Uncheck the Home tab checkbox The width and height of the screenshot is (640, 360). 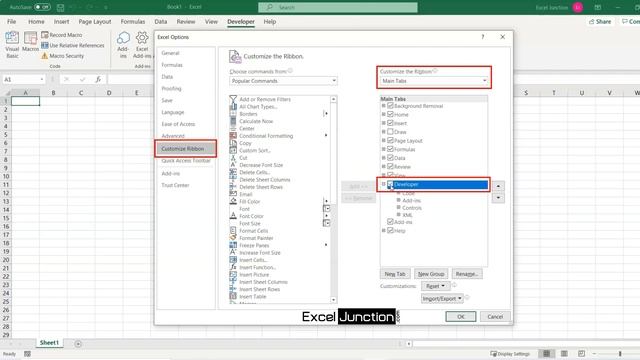coord(390,114)
